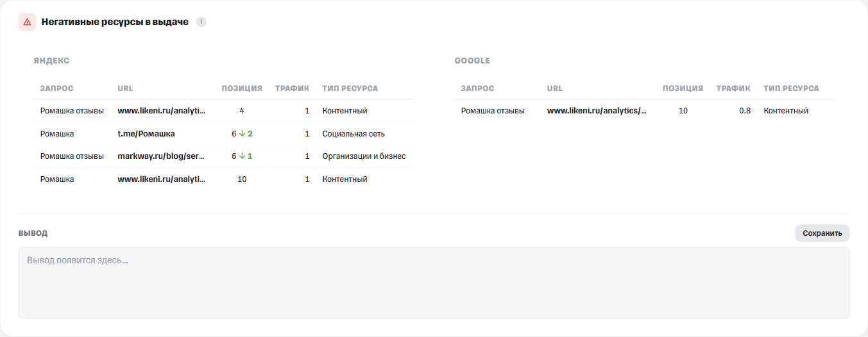Click Яндекс Тип ресурса column header

click(x=350, y=88)
